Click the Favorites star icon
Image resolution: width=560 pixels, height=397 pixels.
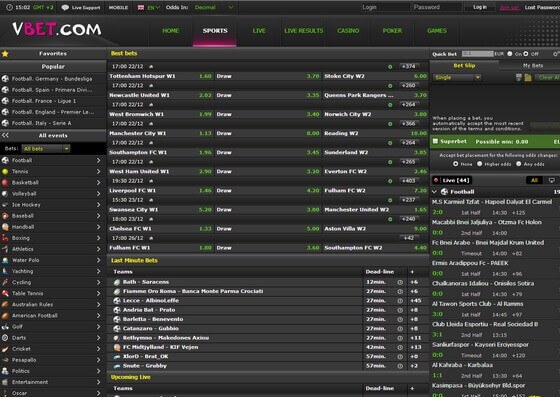pyautogui.click(x=5, y=54)
